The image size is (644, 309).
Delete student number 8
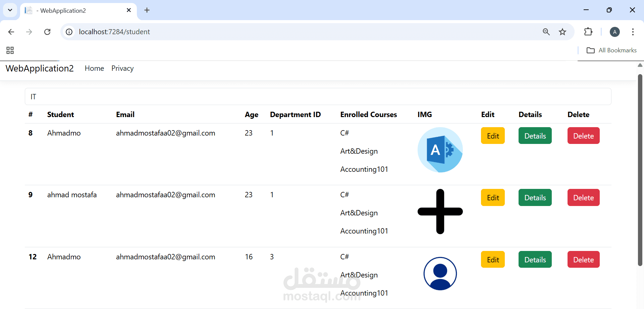(x=583, y=136)
